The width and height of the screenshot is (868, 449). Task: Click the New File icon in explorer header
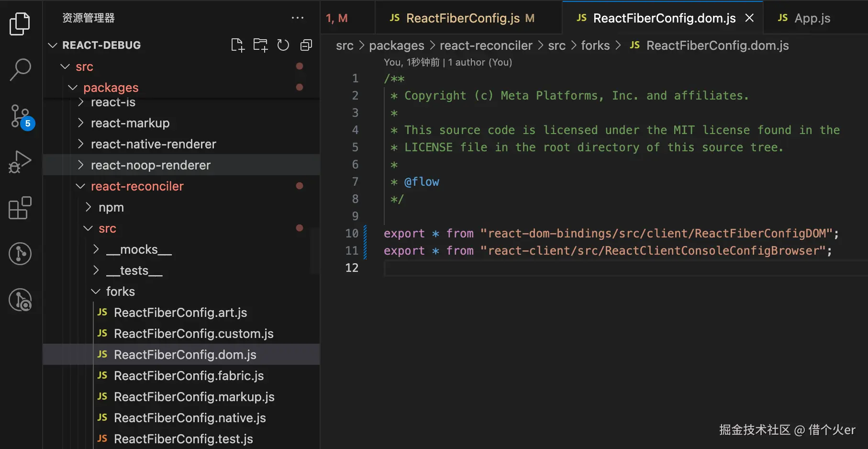point(237,45)
